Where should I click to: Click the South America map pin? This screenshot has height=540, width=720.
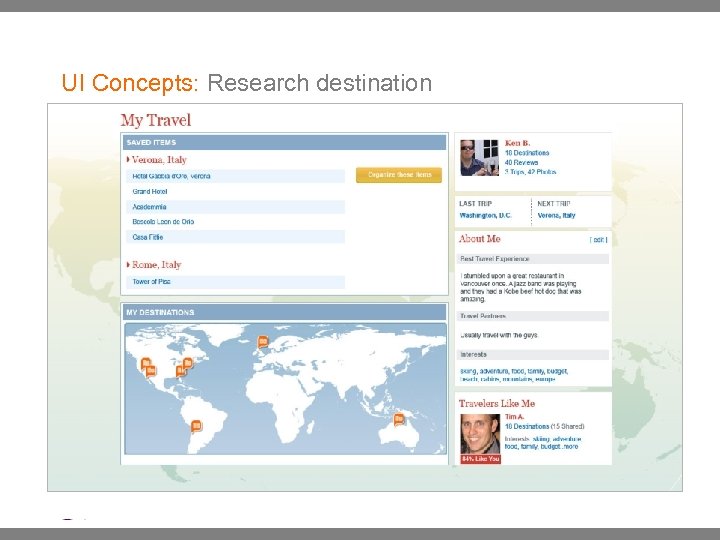(x=196, y=426)
